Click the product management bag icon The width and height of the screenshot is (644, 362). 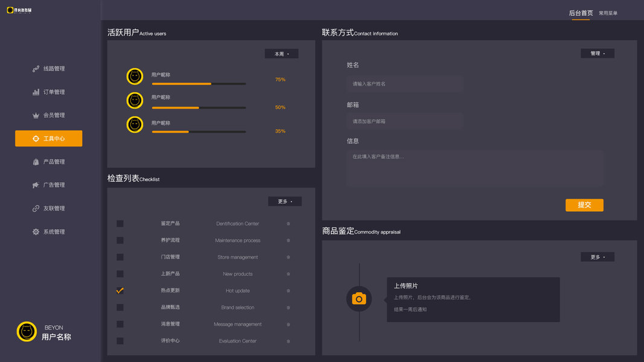(36, 162)
